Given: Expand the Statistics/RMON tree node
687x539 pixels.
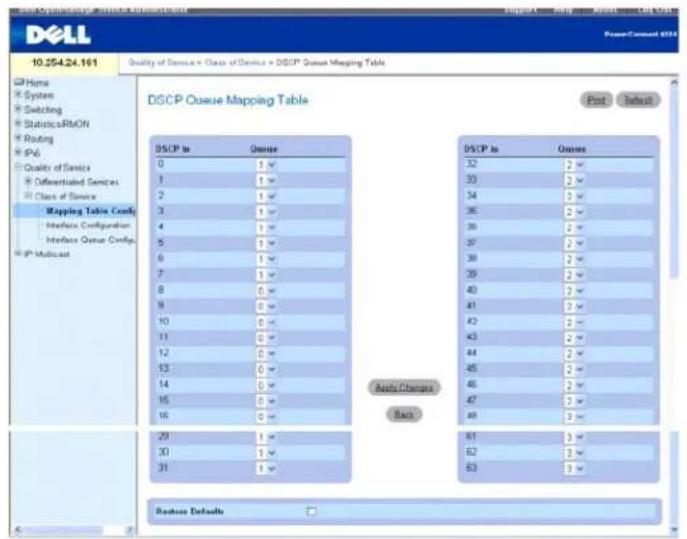Looking at the screenshot, I should click(18, 124).
